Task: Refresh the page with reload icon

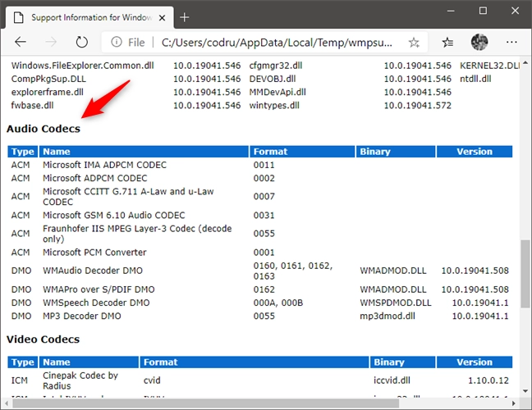Action: [81, 42]
